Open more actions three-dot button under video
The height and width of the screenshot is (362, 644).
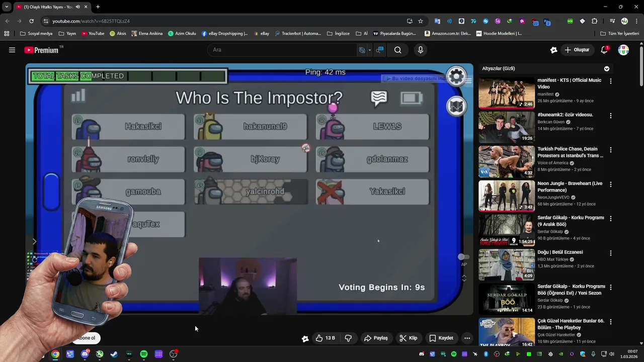pos(467,338)
